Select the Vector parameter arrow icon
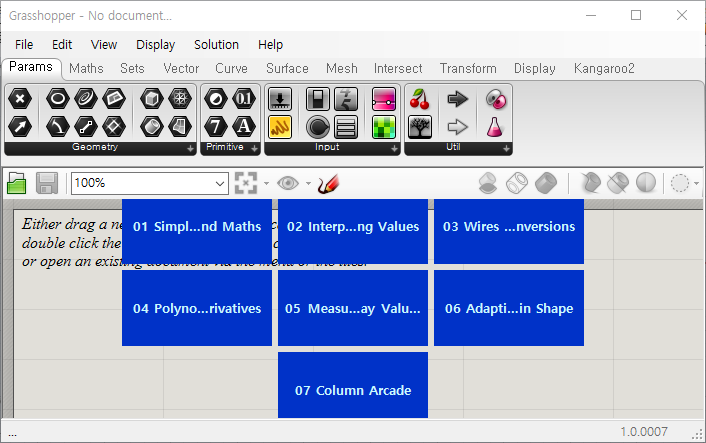The height and width of the screenshot is (443, 706). (x=20, y=127)
